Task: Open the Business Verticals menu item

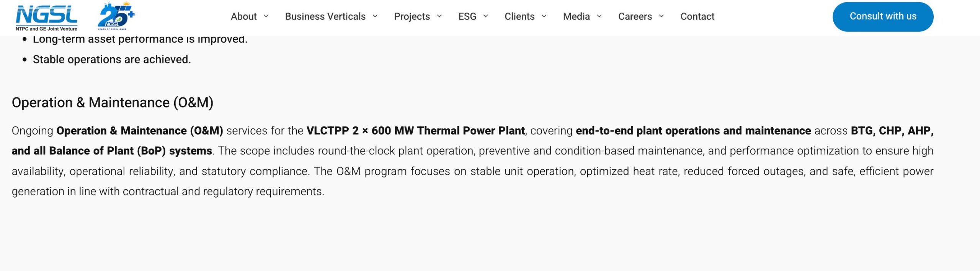Action: pyautogui.click(x=325, y=16)
